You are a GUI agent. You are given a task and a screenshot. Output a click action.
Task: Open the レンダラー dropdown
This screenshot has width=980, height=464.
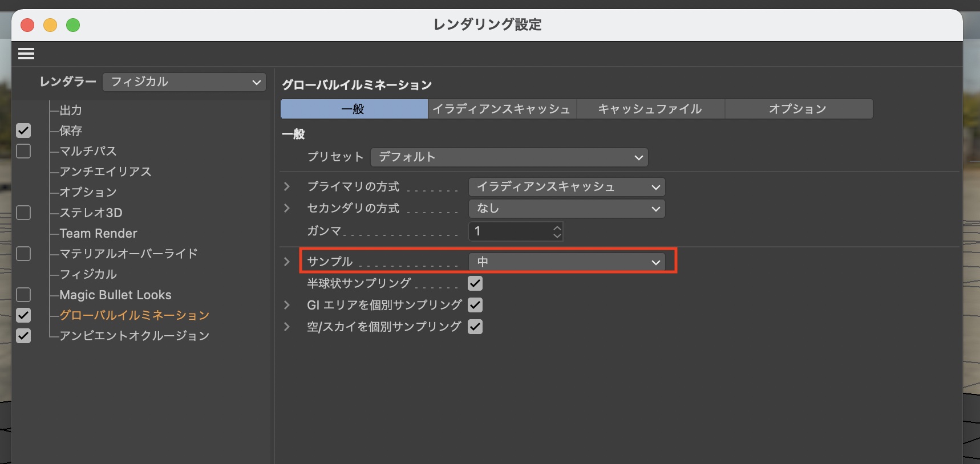[x=184, y=82]
